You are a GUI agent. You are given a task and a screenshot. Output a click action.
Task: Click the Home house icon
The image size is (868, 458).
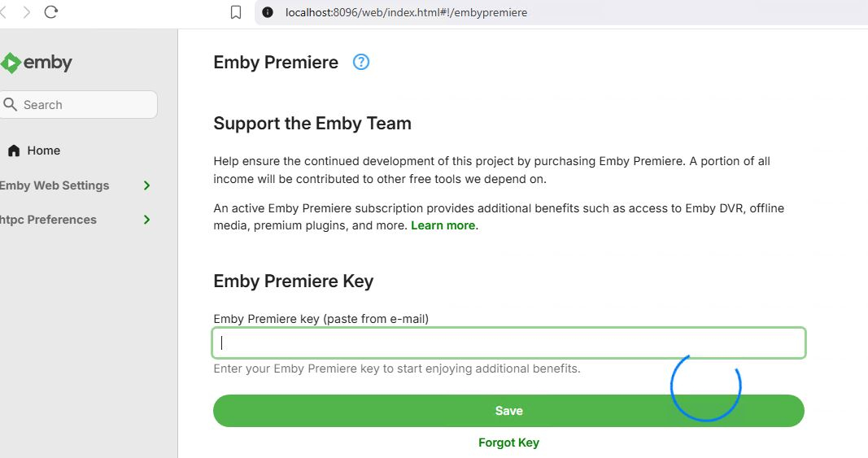(x=14, y=150)
